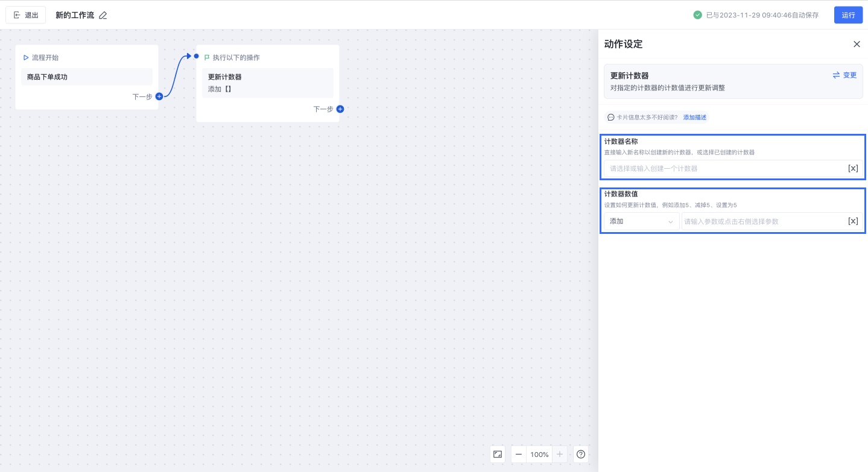This screenshot has height=472, width=868.
Task: Expand the 添加 operation dropdown
Action: [x=641, y=221]
